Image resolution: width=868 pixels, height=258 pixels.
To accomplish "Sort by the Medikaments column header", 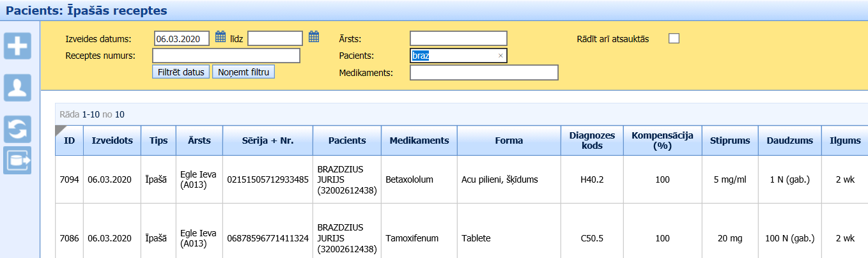I will coord(419,140).
